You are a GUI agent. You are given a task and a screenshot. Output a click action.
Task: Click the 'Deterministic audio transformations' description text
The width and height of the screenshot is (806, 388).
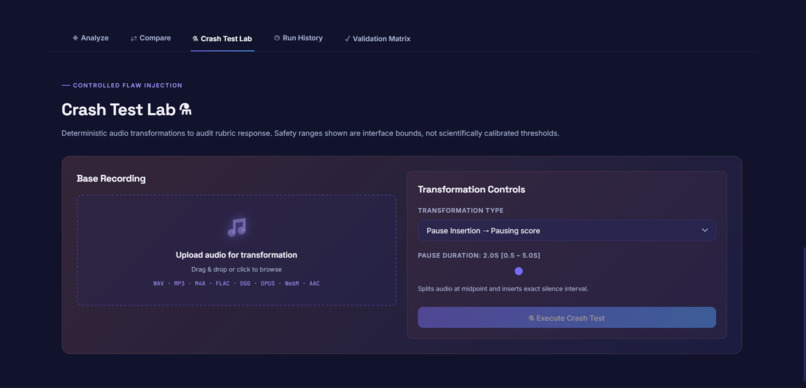310,133
